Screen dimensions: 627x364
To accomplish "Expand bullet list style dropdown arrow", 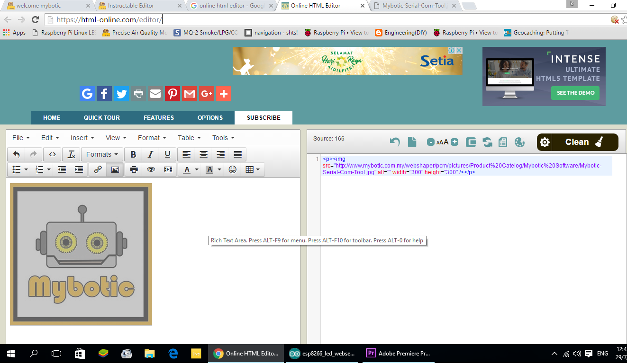I will pyautogui.click(x=26, y=169).
